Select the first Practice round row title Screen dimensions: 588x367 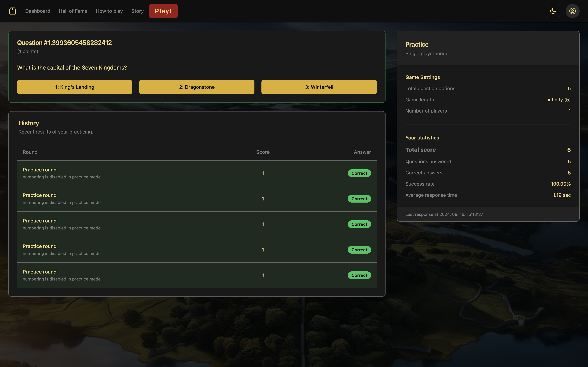(40, 170)
